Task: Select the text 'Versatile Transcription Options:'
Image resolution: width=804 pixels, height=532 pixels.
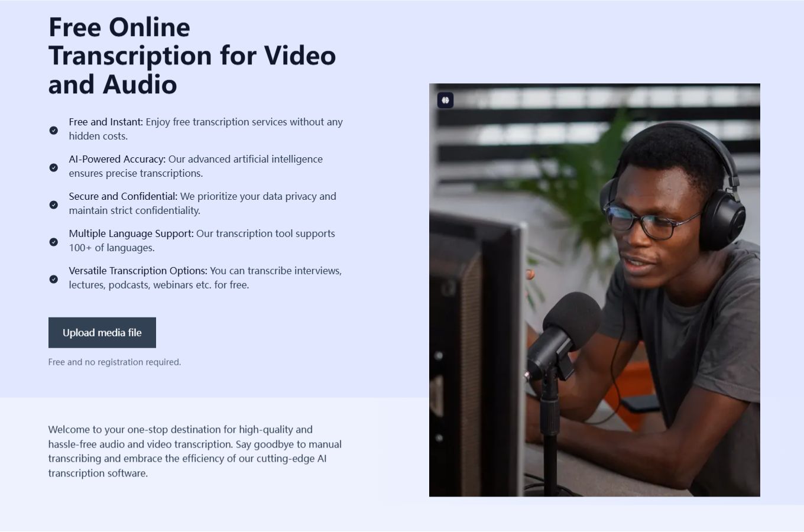Action: [138, 271]
